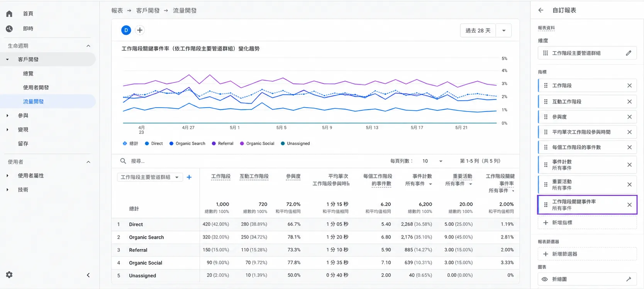Add a comparison with the plus circle

click(x=140, y=30)
